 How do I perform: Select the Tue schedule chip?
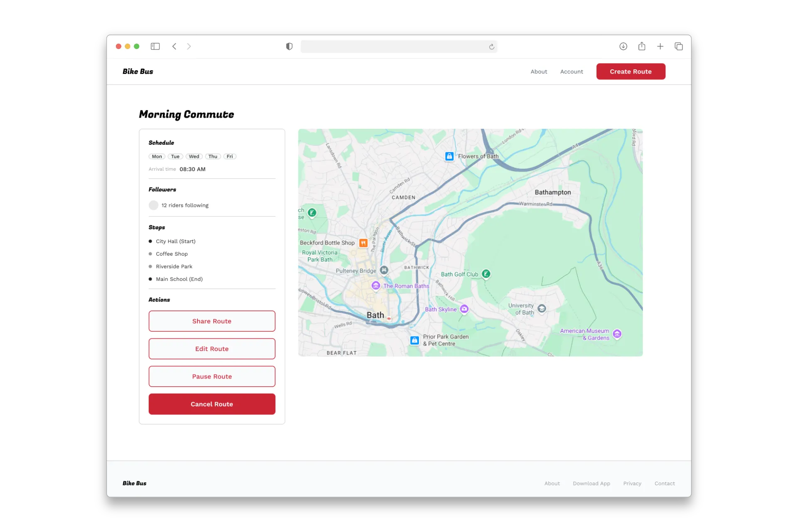pyautogui.click(x=175, y=156)
